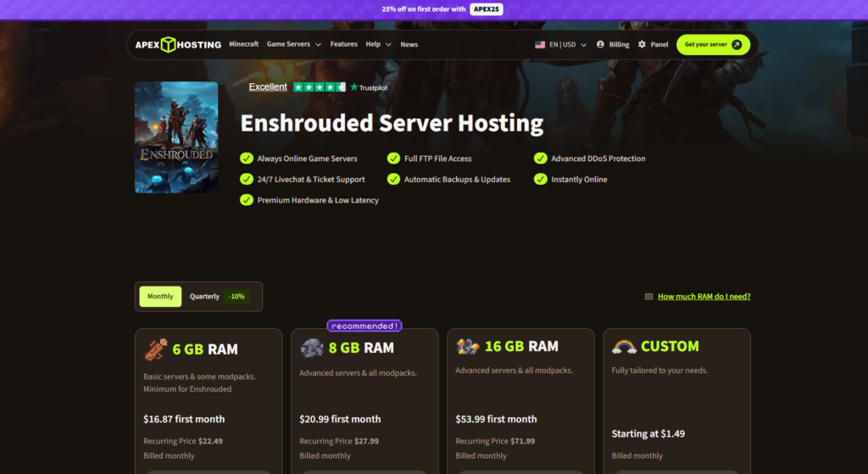Click the checkmark beside Advanced DDoS Protection

pos(540,159)
